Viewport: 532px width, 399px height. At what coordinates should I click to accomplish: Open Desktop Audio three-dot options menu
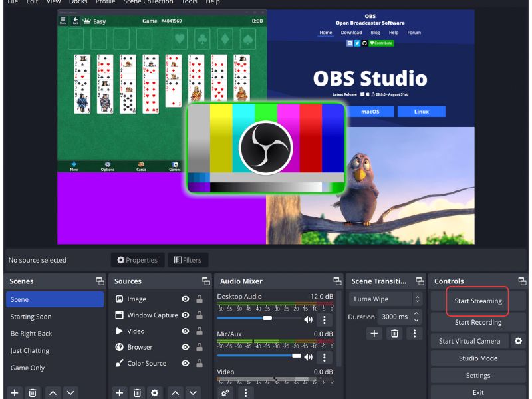point(326,319)
